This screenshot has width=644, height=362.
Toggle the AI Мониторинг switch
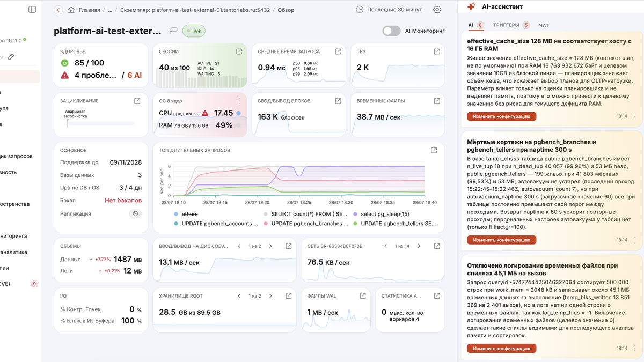click(x=391, y=31)
